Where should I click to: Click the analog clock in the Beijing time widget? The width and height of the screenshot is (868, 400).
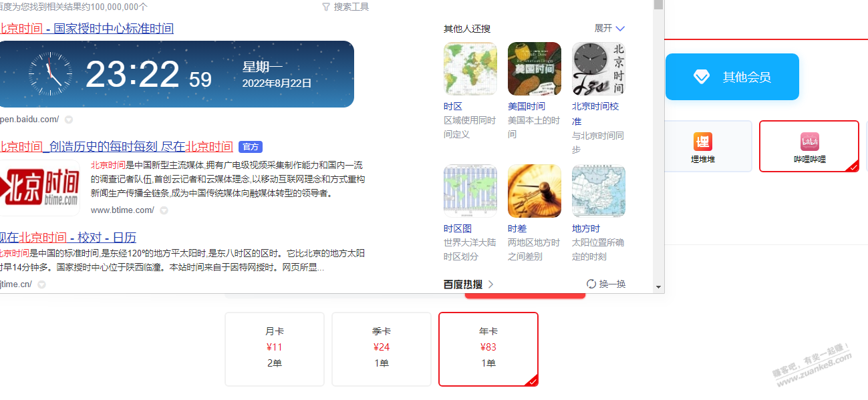(49, 73)
